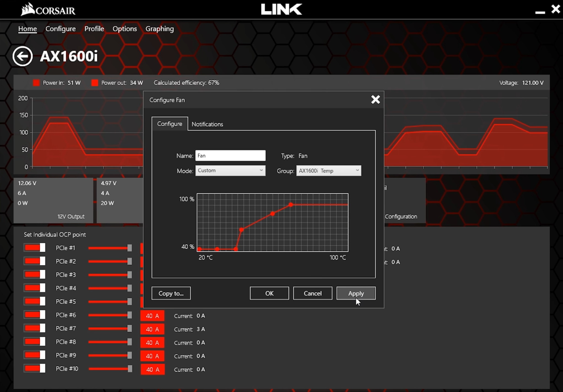
Task: Click the PCIe #8 OCP slider handle
Action: [x=129, y=342]
